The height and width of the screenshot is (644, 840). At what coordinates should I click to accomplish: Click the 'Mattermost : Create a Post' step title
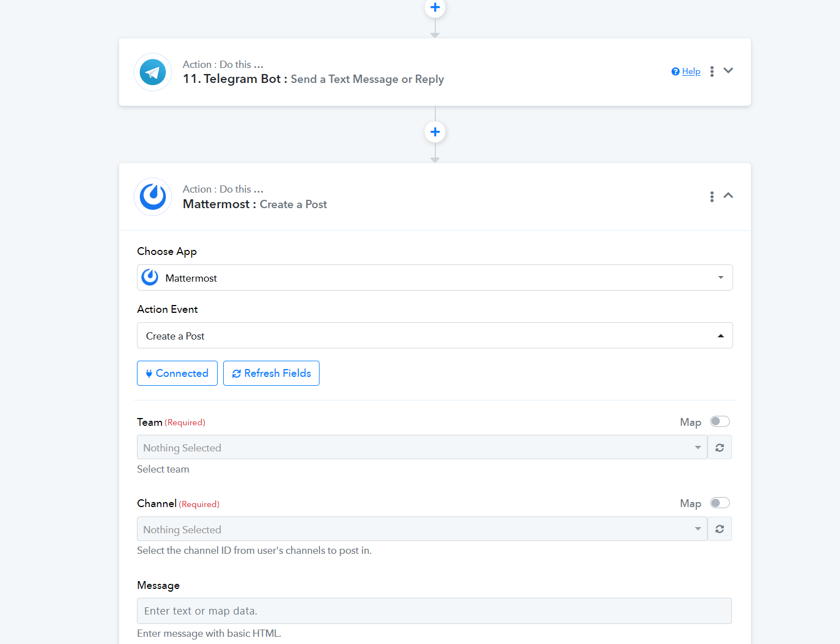[255, 204]
